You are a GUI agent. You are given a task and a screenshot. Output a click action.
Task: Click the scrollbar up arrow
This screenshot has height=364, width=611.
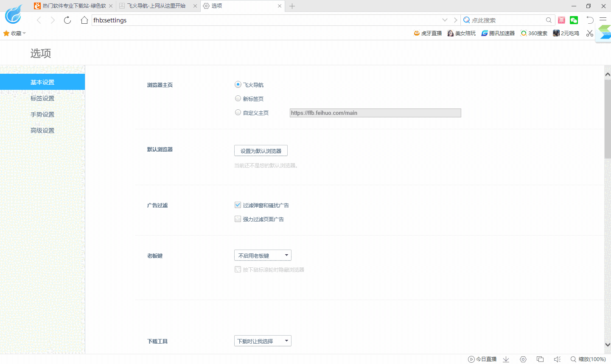click(x=608, y=75)
